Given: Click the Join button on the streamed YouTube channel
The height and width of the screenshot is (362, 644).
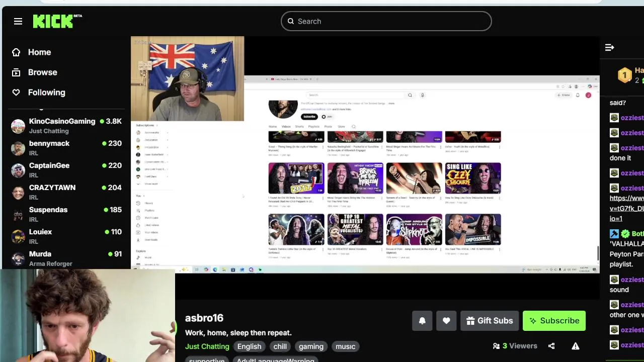Looking at the screenshot, I should point(327,117).
